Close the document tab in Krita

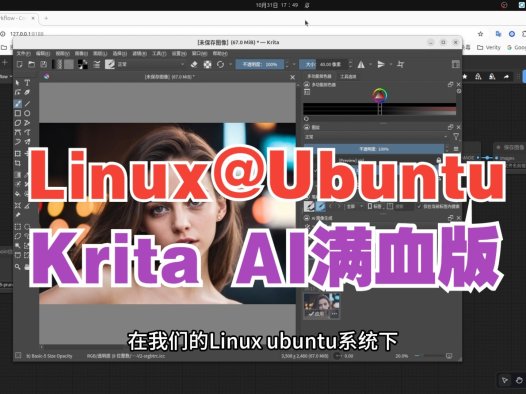292,77
